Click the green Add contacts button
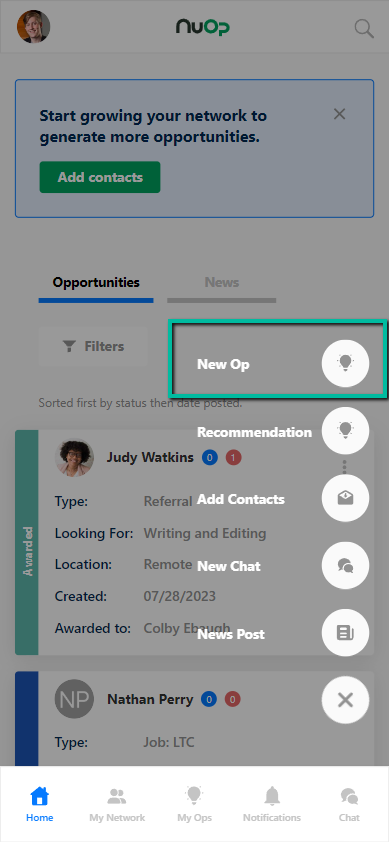 100,177
